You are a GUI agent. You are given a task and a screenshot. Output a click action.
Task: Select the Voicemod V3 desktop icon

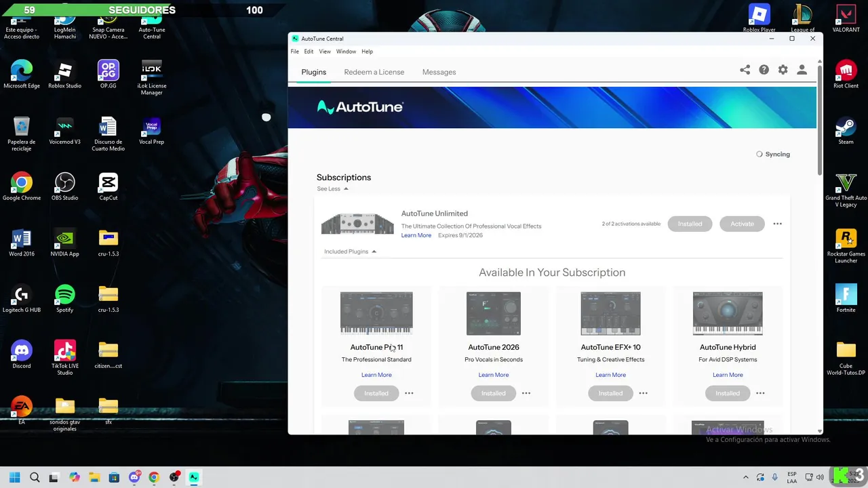(64, 131)
